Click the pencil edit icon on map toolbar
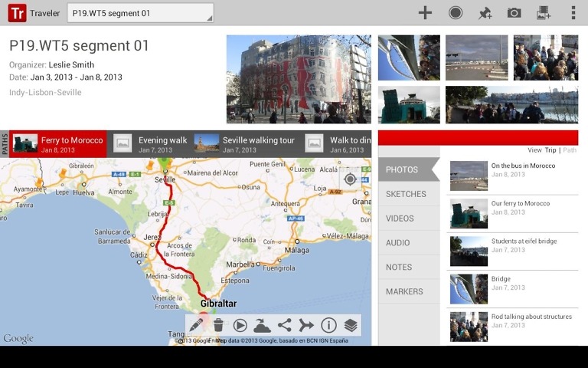Viewport: 588px width, 368px height. (x=196, y=325)
